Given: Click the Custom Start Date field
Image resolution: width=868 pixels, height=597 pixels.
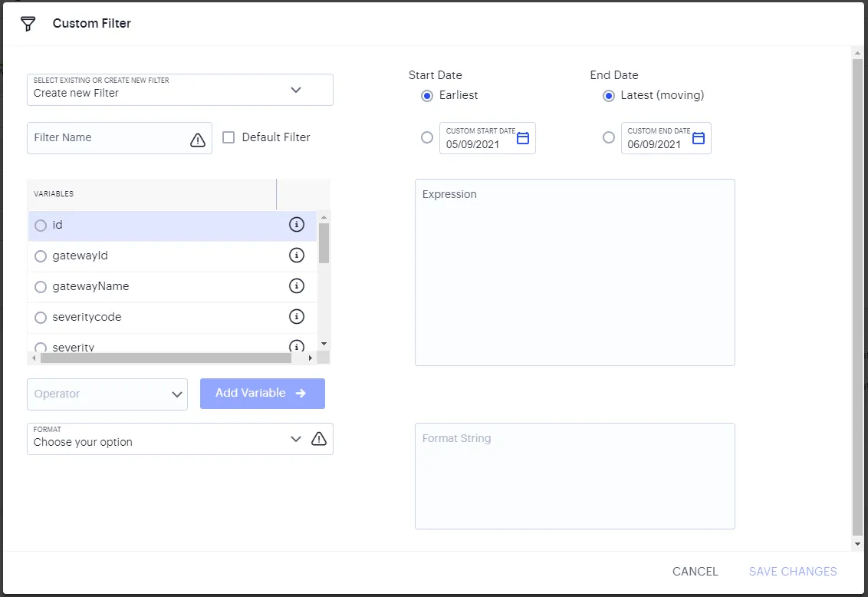Looking at the screenshot, I should [x=487, y=138].
